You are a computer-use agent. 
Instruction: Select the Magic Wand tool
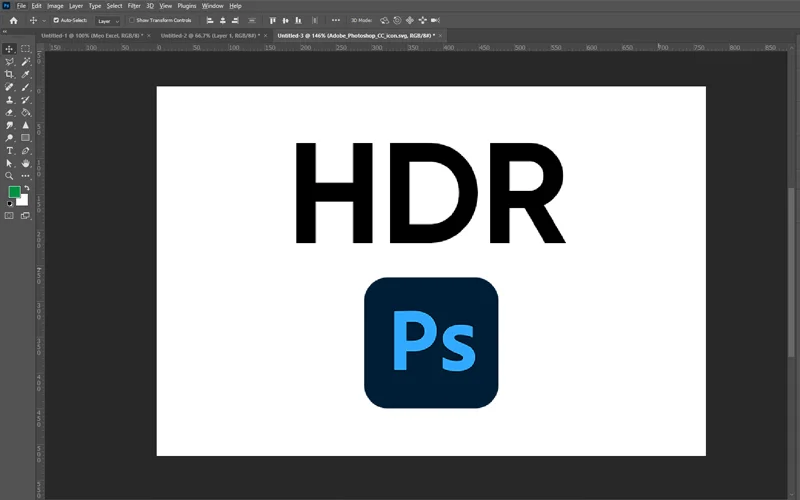tap(25, 62)
